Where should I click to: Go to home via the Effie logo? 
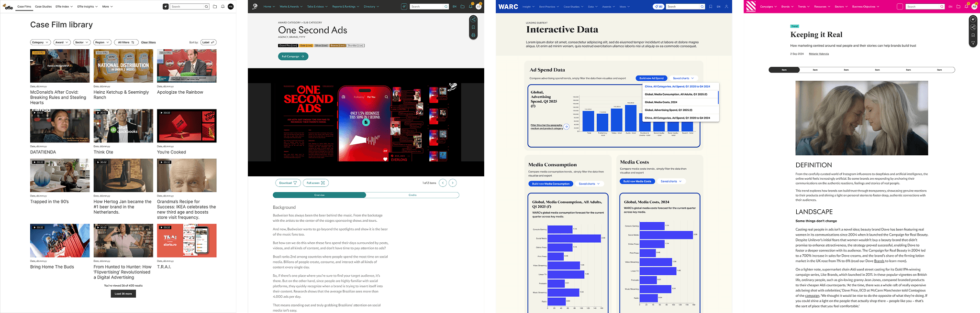tap(8, 7)
